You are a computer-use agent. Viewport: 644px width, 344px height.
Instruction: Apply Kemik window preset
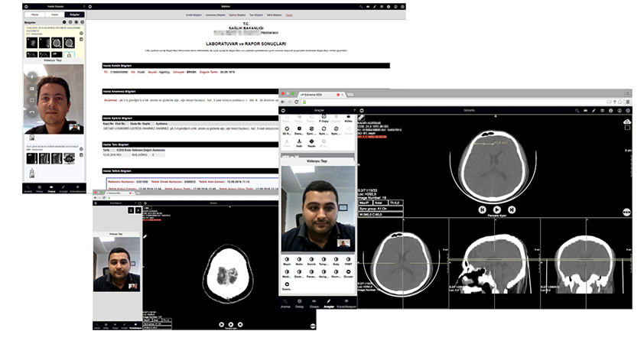pos(311,261)
